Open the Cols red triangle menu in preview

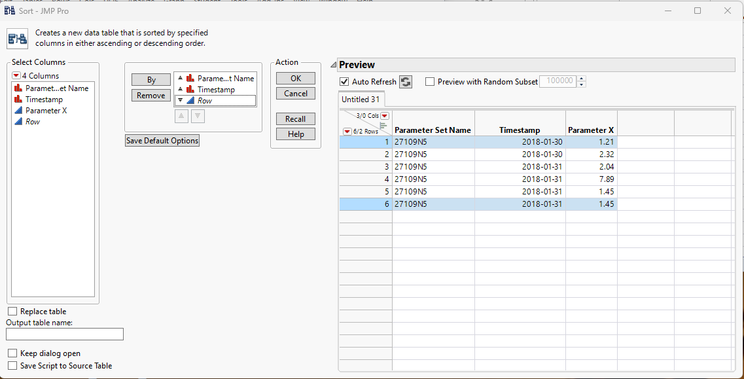384,116
